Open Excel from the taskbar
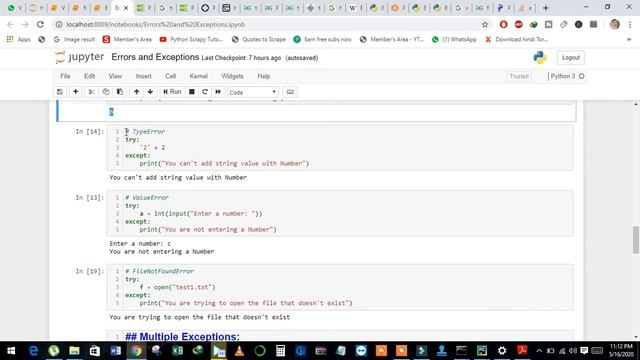The height and width of the screenshot is (360, 640). coord(178,351)
